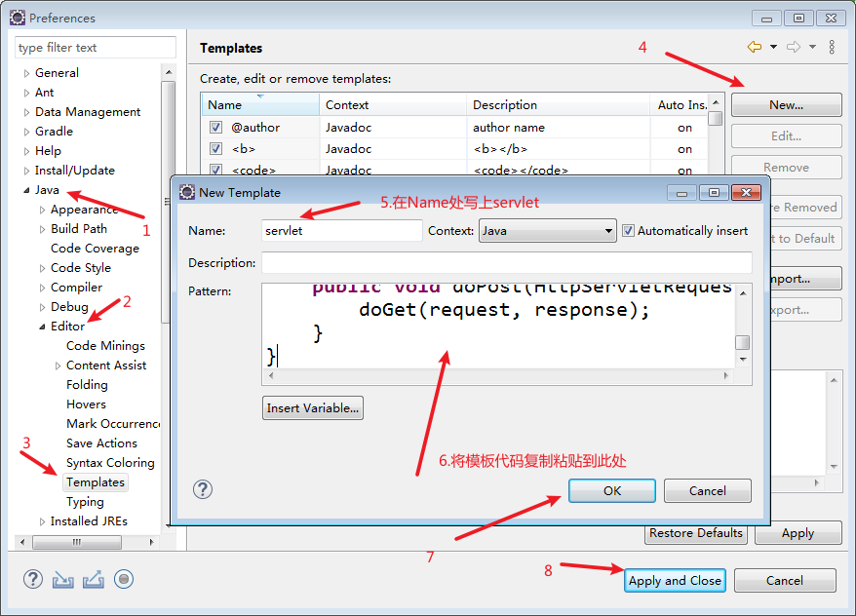Sort templates by Name column header
The height and width of the screenshot is (616, 856).
click(260, 104)
